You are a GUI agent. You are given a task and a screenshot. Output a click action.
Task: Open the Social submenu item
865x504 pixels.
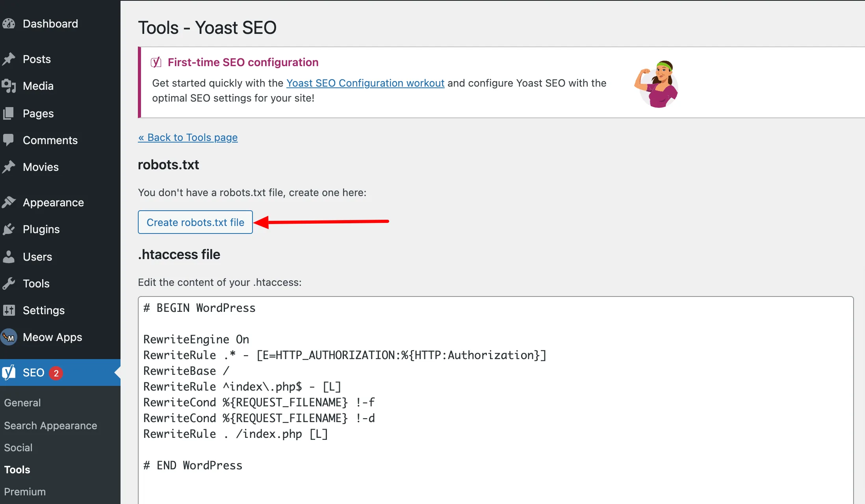pyautogui.click(x=18, y=448)
